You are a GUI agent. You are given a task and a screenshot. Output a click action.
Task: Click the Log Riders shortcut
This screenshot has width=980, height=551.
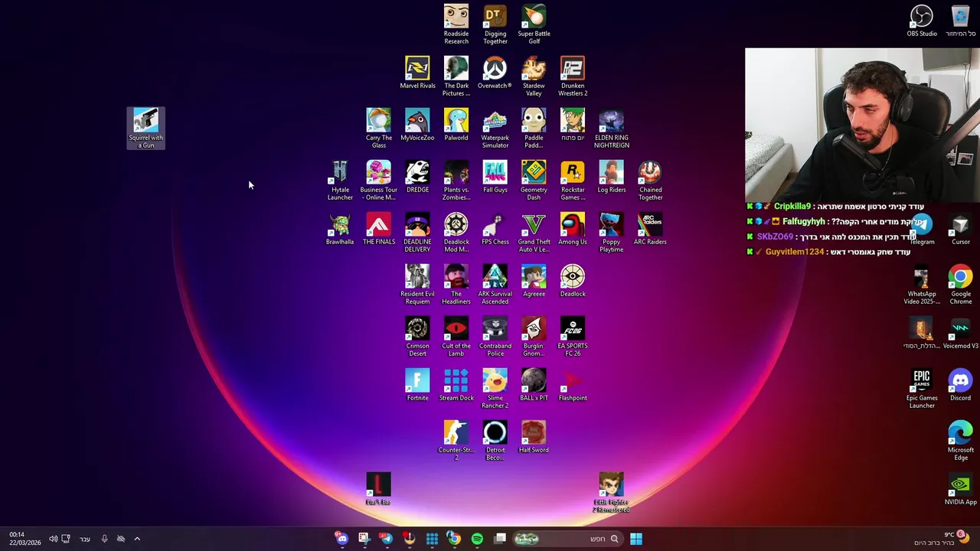pos(612,177)
